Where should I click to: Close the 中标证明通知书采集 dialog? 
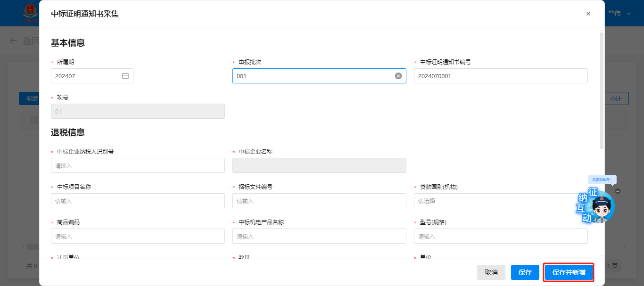(588, 14)
